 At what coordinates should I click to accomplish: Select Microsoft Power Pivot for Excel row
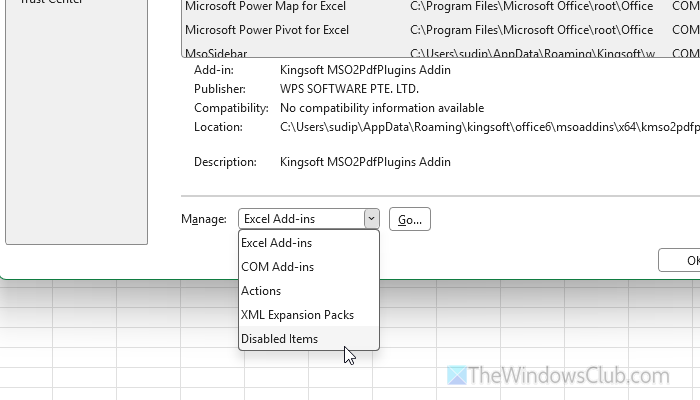coord(441,30)
